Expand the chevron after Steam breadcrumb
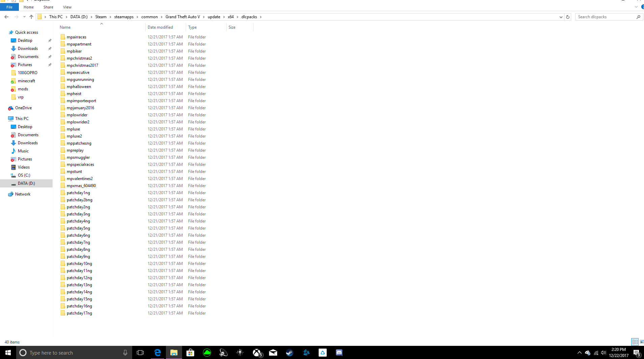 (110, 17)
